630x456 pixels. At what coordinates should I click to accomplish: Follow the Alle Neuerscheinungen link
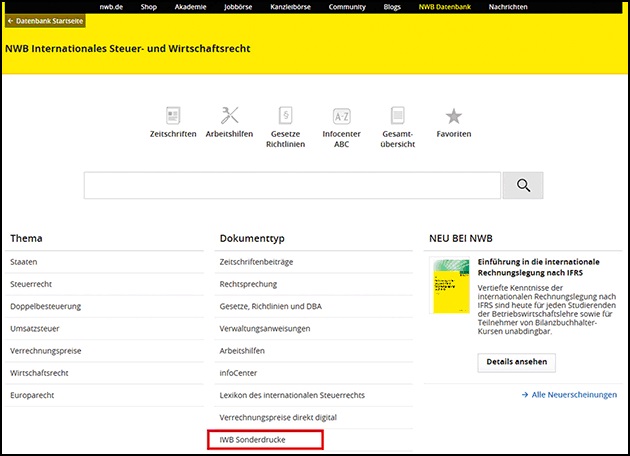click(x=569, y=395)
